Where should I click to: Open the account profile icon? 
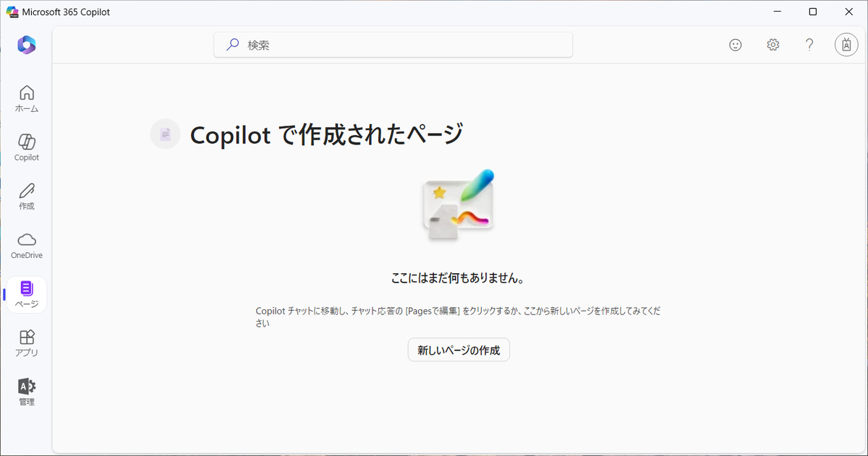(846, 45)
